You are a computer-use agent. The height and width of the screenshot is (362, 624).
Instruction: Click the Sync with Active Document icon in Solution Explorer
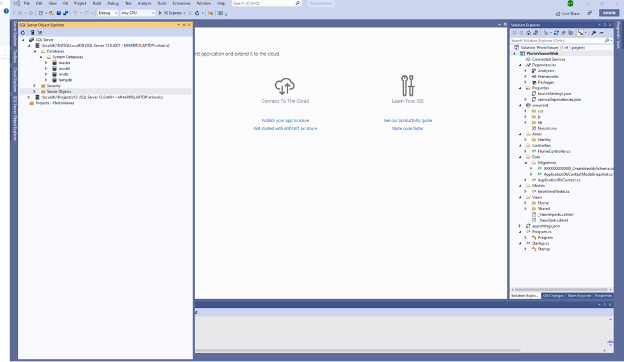pyautogui.click(x=556, y=33)
